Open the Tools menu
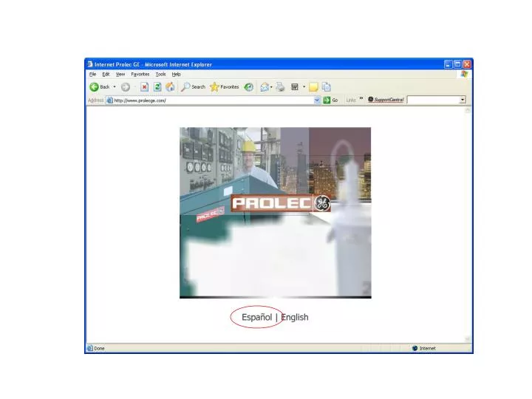 pyautogui.click(x=161, y=74)
